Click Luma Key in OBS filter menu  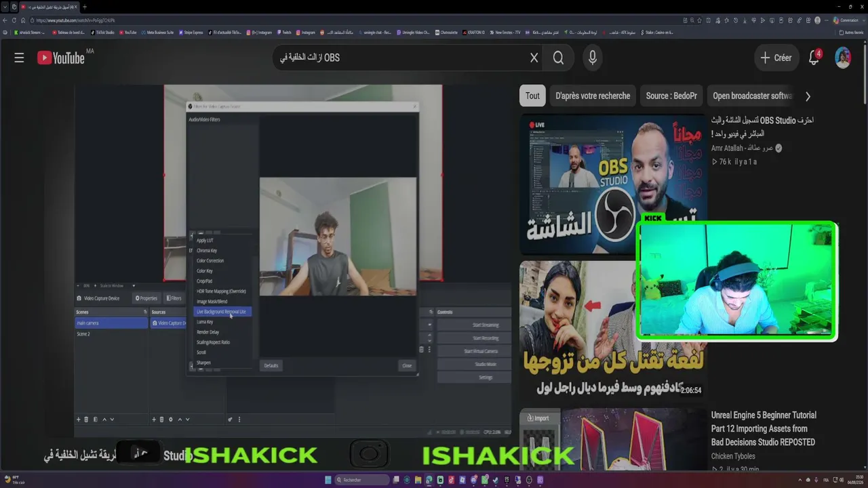pos(205,322)
